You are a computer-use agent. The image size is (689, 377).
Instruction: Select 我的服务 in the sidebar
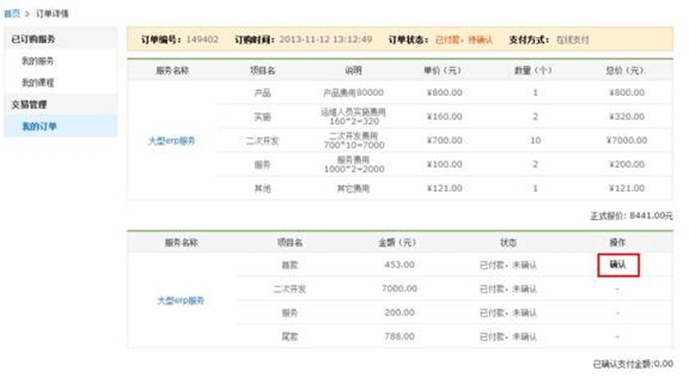pyautogui.click(x=38, y=61)
